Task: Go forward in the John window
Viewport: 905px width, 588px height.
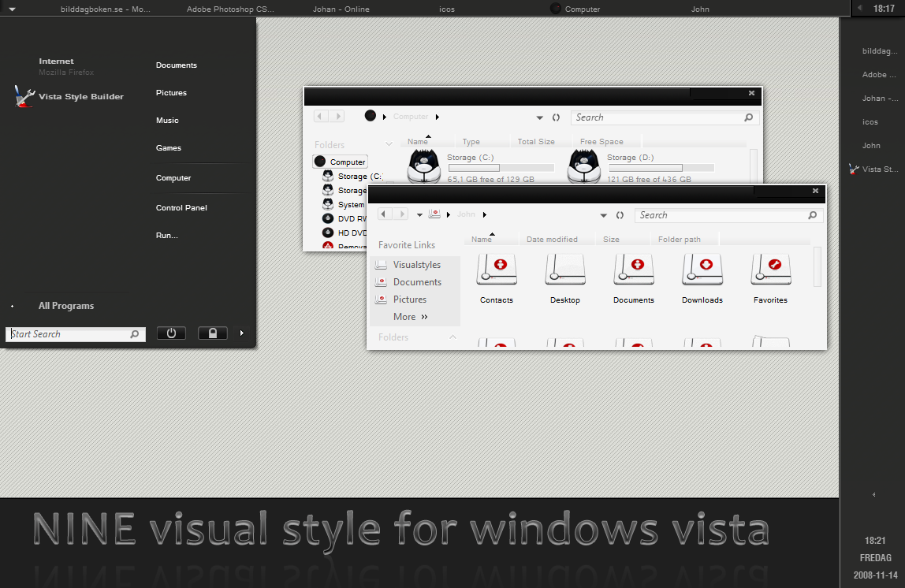Action: tap(402, 214)
